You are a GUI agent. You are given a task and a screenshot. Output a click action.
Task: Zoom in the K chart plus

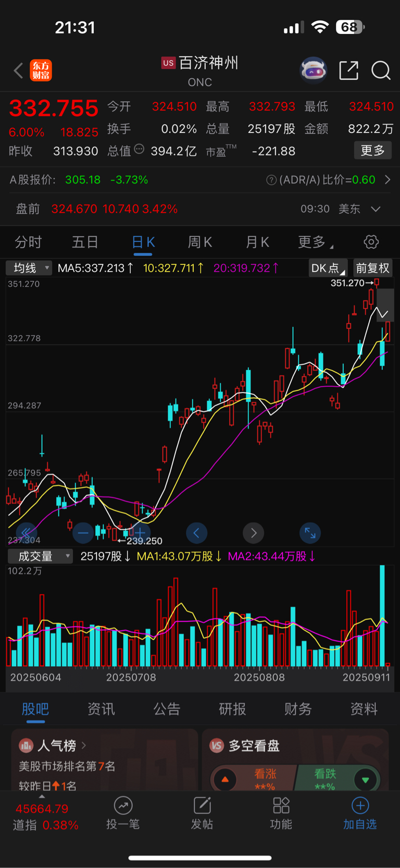(x=140, y=532)
